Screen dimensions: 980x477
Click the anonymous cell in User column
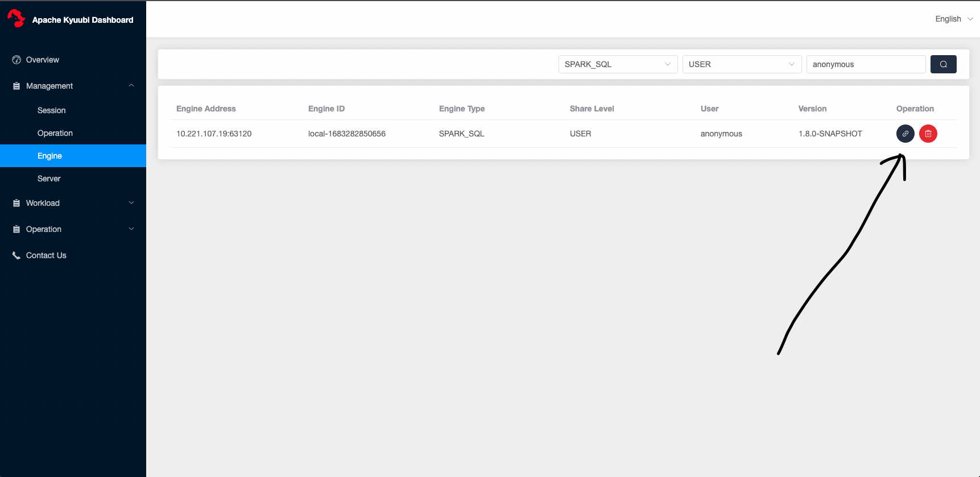click(721, 134)
